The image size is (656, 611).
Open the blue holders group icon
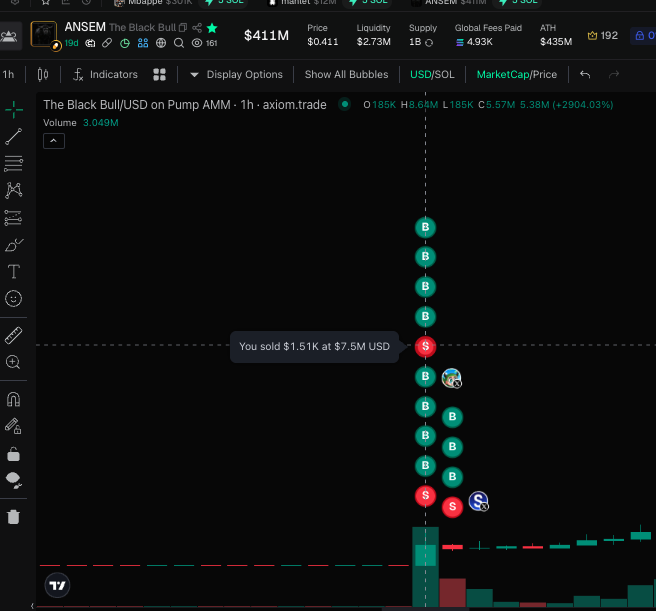[143, 43]
